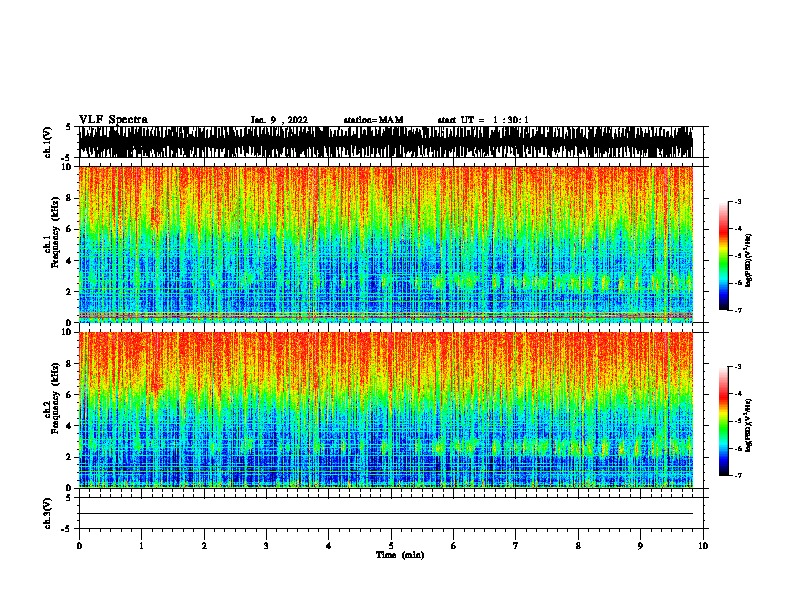This screenshot has width=792, height=612.
Task: Click the 8 kHz tick label on ch.1 axis
Action: coord(69,198)
